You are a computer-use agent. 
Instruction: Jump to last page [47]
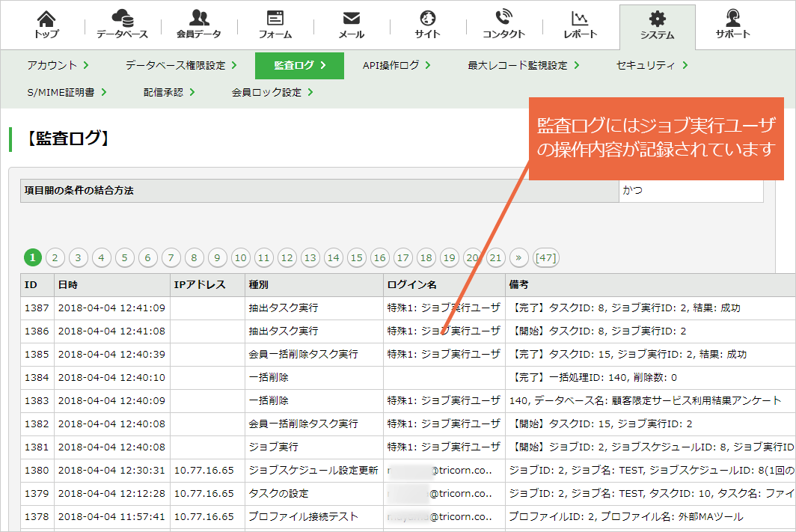pos(545,258)
